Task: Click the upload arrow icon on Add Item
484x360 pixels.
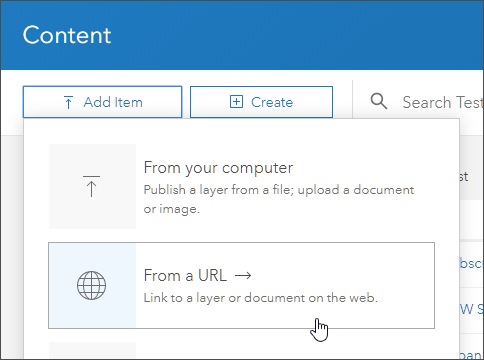Action: point(68,102)
